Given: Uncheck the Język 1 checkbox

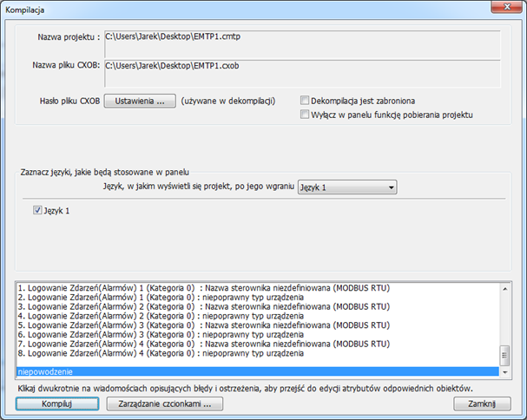Looking at the screenshot, I should point(37,210).
